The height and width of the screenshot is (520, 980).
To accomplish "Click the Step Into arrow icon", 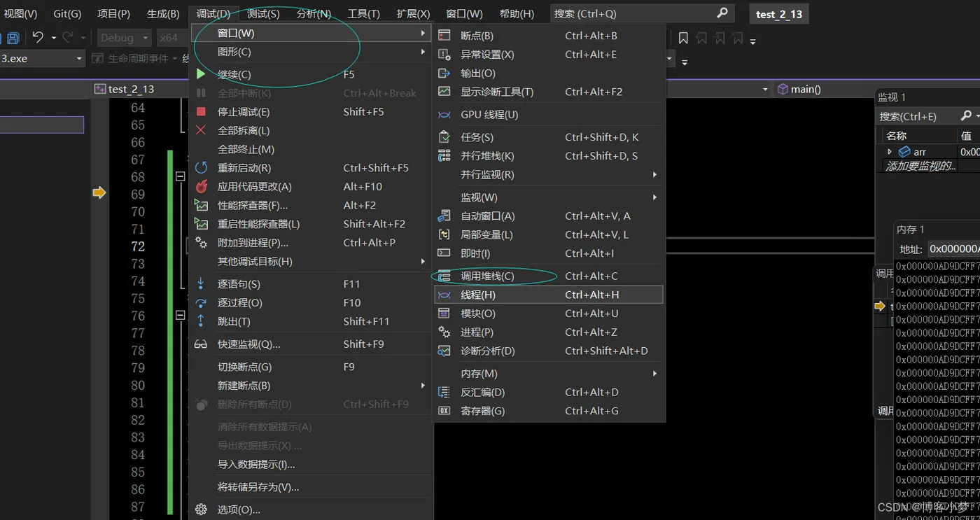I will click(x=201, y=283).
